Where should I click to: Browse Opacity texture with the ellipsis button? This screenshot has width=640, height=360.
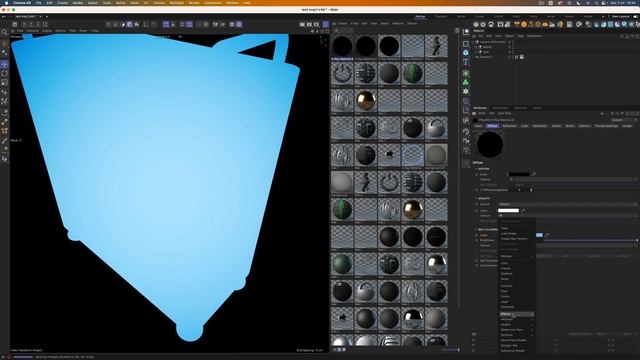coord(635,216)
